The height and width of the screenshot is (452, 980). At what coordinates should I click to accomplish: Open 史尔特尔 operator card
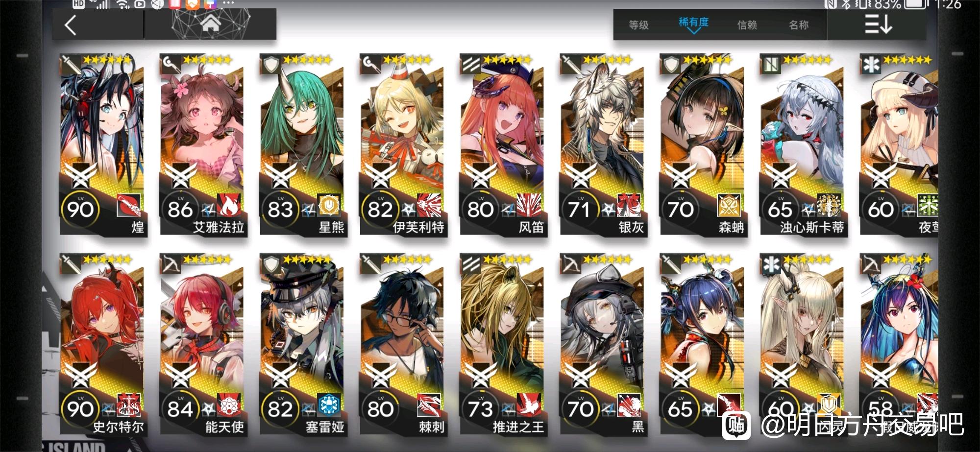click(103, 345)
